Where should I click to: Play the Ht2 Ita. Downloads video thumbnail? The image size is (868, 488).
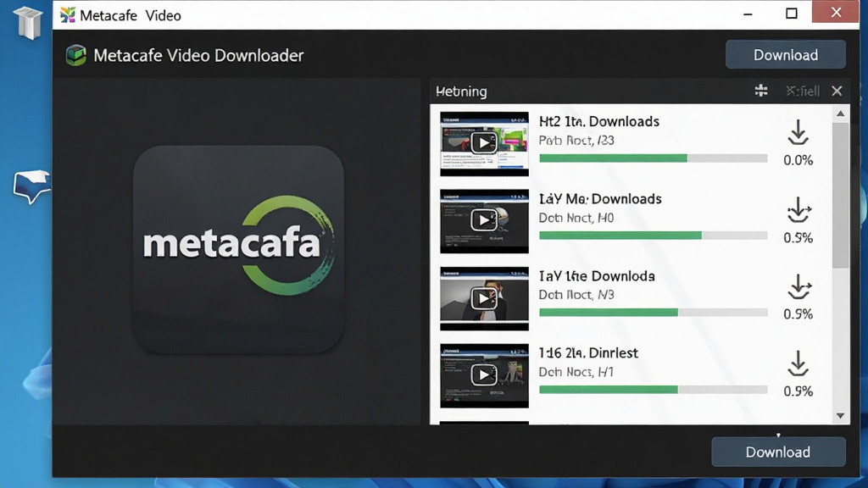coord(484,143)
